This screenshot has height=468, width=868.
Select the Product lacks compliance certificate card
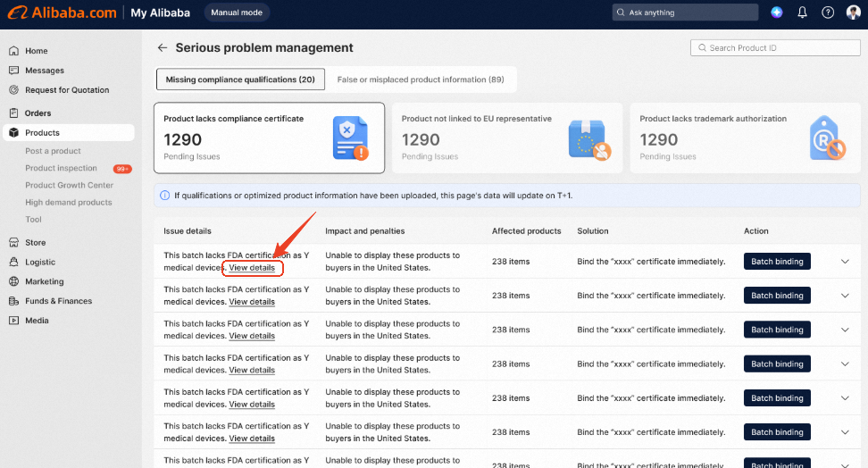click(269, 138)
